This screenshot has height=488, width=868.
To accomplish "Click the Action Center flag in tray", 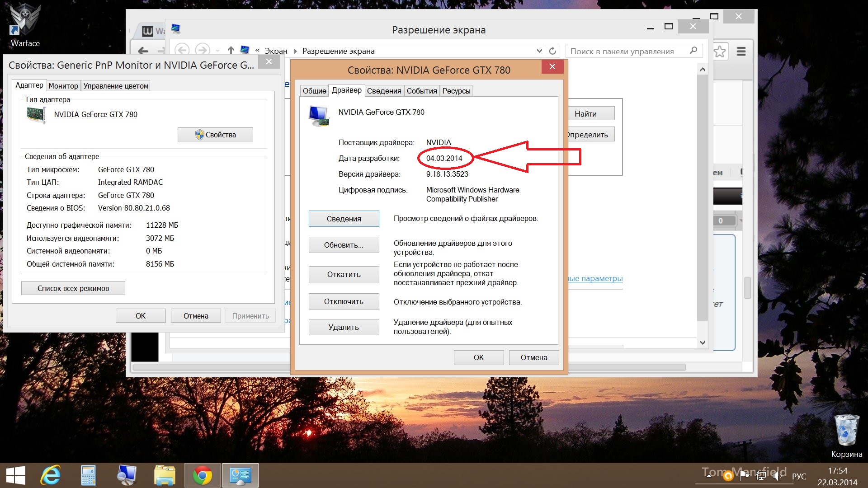I will click(744, 475).
